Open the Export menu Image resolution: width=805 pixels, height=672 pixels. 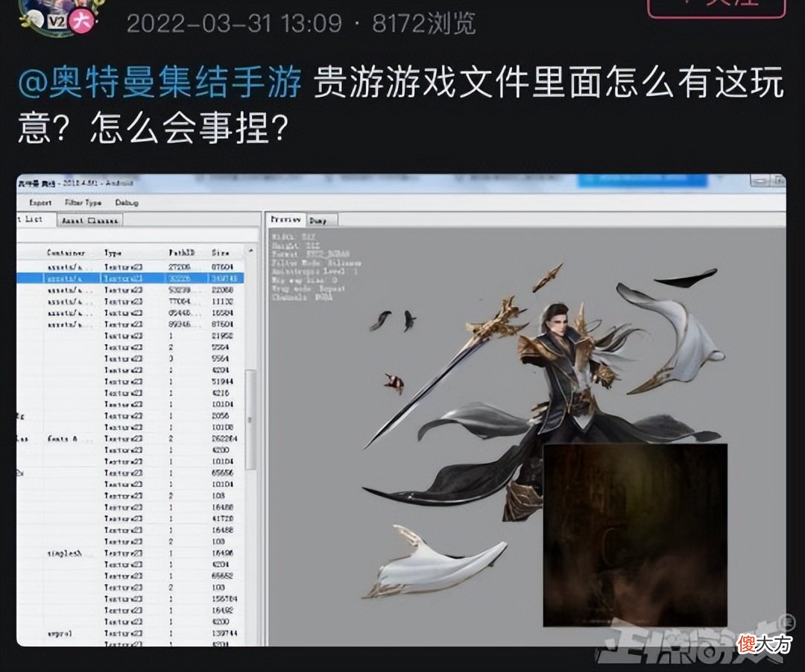tap(40, 203)
